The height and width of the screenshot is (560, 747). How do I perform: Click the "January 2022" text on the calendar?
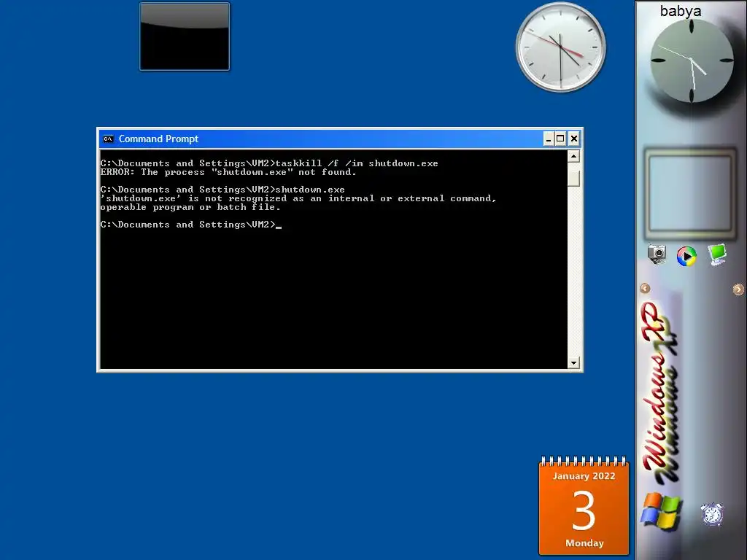pos(584,476)
